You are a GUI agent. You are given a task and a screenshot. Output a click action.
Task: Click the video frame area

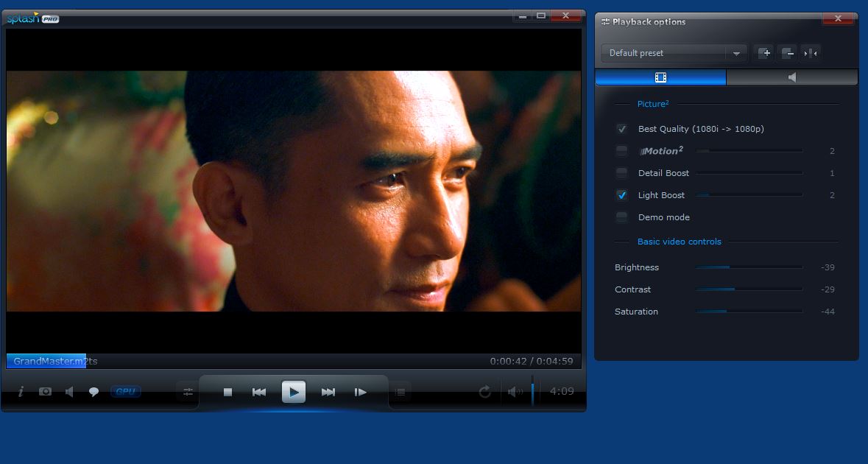(x=294, y=191)
